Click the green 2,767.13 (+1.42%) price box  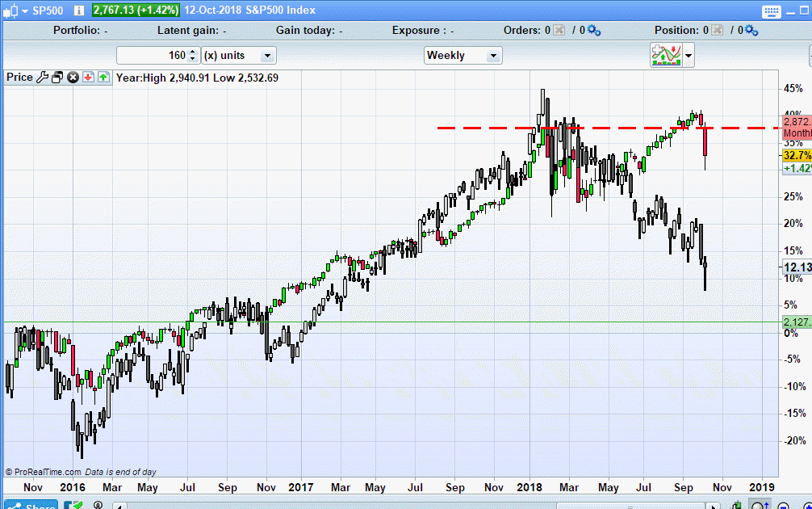(136, 11)
